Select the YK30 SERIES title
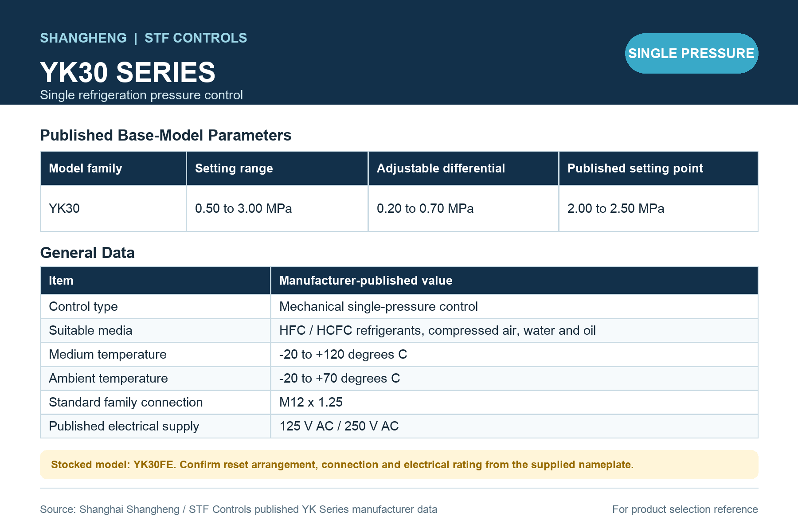The image size is (798, 532). point(128,72)
